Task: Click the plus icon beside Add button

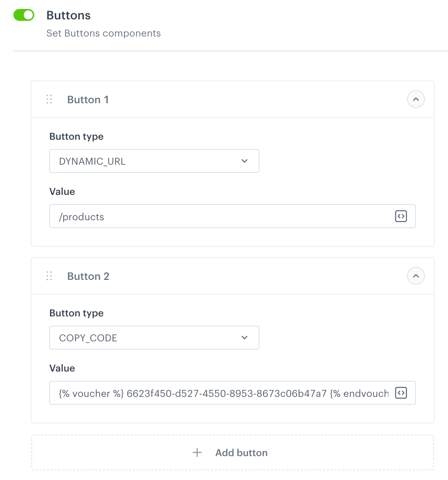Action: [x=197, y=452]
